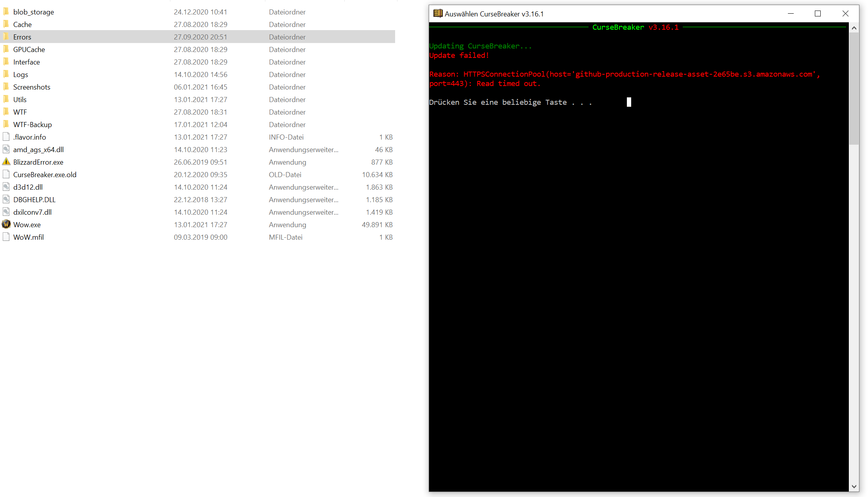Select the d3d12.dll library icon
Image resolution: width=868 pixels, height=497 pixels.
click(x=6, y=187)
